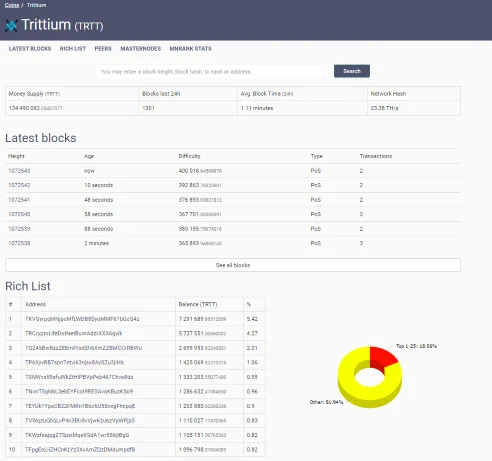492x461 pixels.
Task: Open the block aged 2 minutes
Action: (x=19, y=243)
